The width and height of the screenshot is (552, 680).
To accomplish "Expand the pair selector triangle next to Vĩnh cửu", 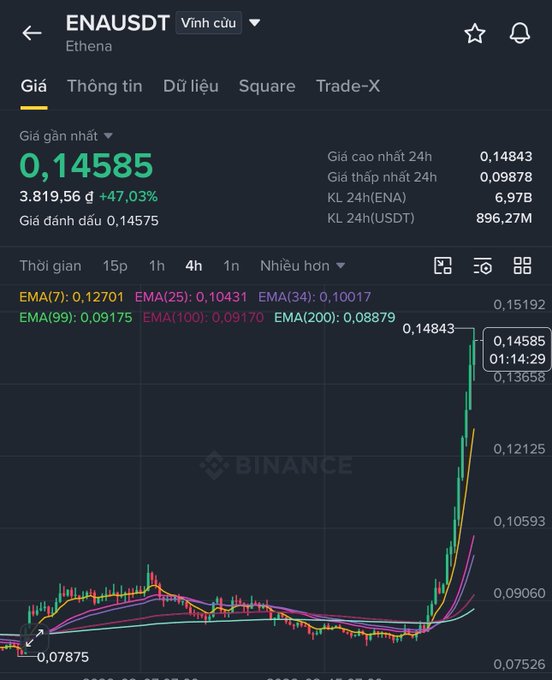I will (x=255, y=22).
